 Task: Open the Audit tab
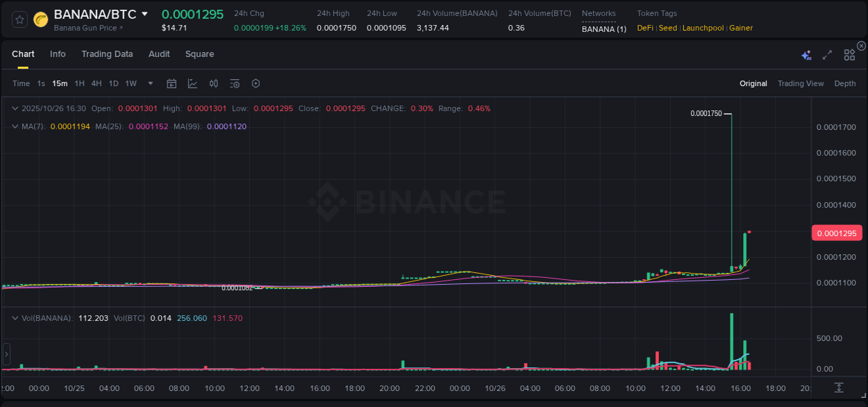coord(159,53)
